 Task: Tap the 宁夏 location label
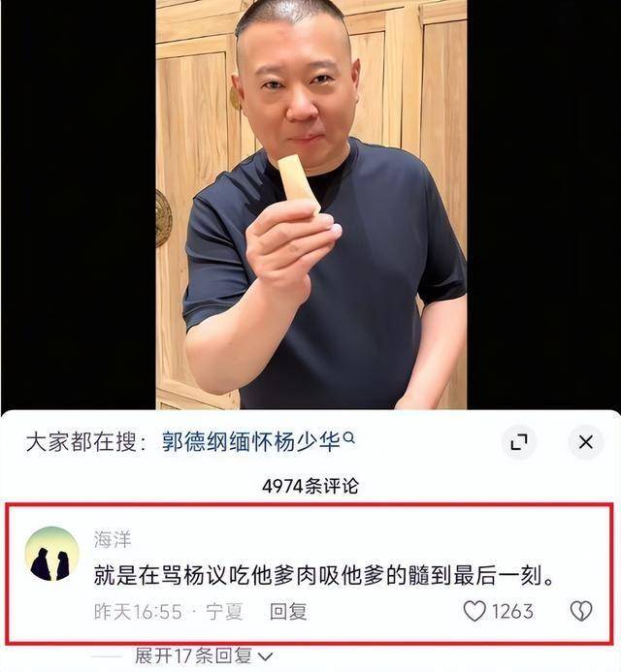coord(224,612)
